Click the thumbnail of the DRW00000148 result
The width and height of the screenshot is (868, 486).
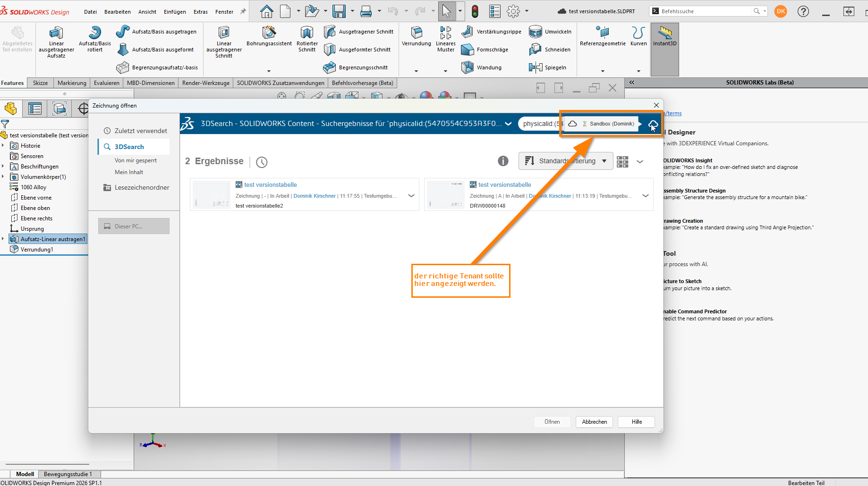click(x=446, y=194)
